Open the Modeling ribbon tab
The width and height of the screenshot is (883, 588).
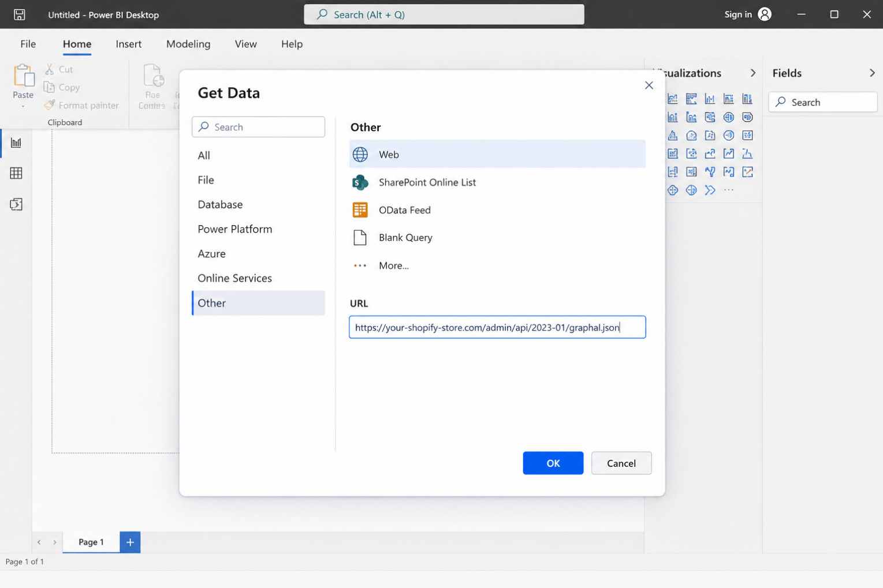pyautogui.click(x=188, y=44)
